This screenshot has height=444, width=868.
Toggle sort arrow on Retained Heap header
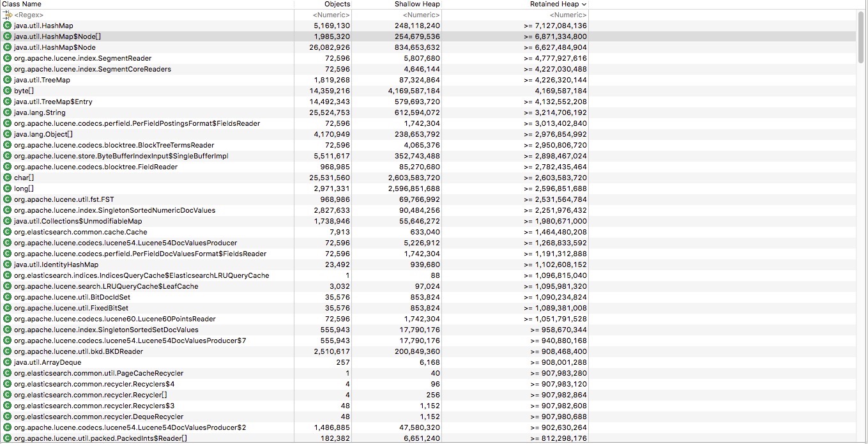pos(584,4)
